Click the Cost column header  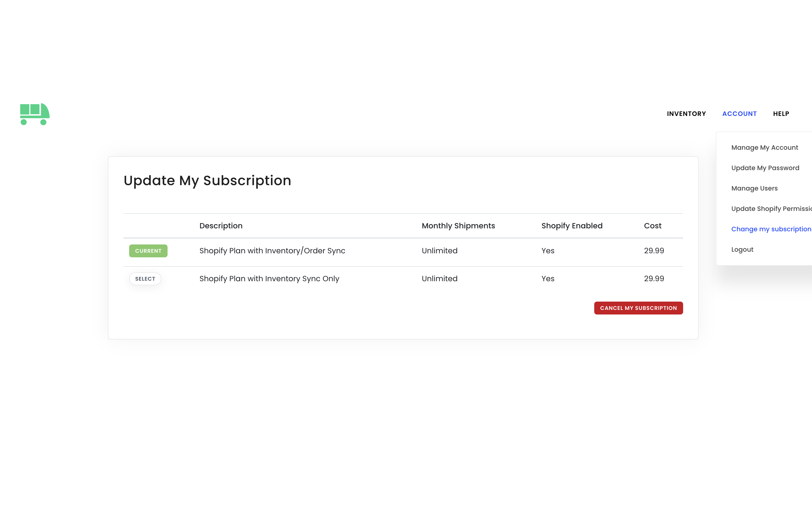[652, 226]
